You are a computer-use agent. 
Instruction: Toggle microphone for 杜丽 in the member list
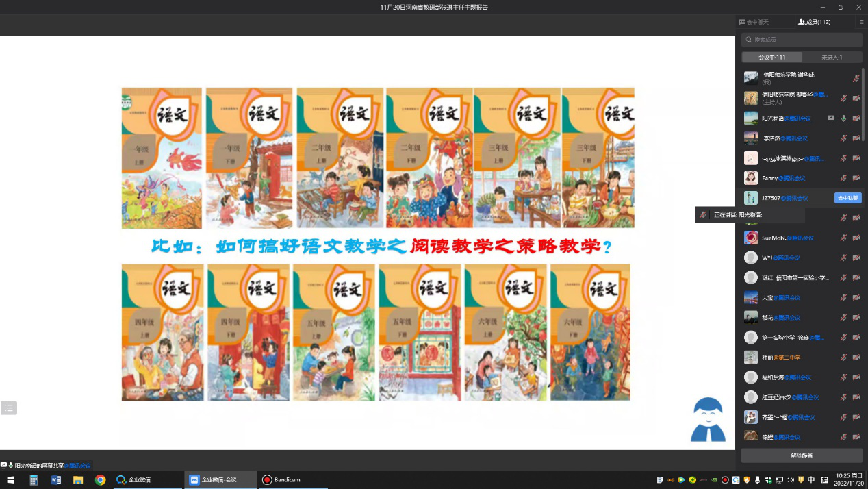pos(843,358)
